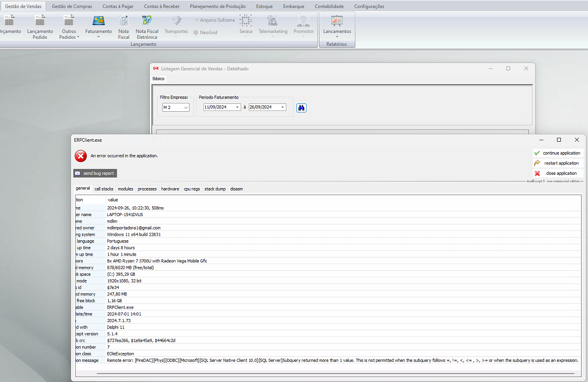Image resolution: width=588 pixels, height=382 pixels.
Task: Expand the end date picker dropdown
Action: 282,107
